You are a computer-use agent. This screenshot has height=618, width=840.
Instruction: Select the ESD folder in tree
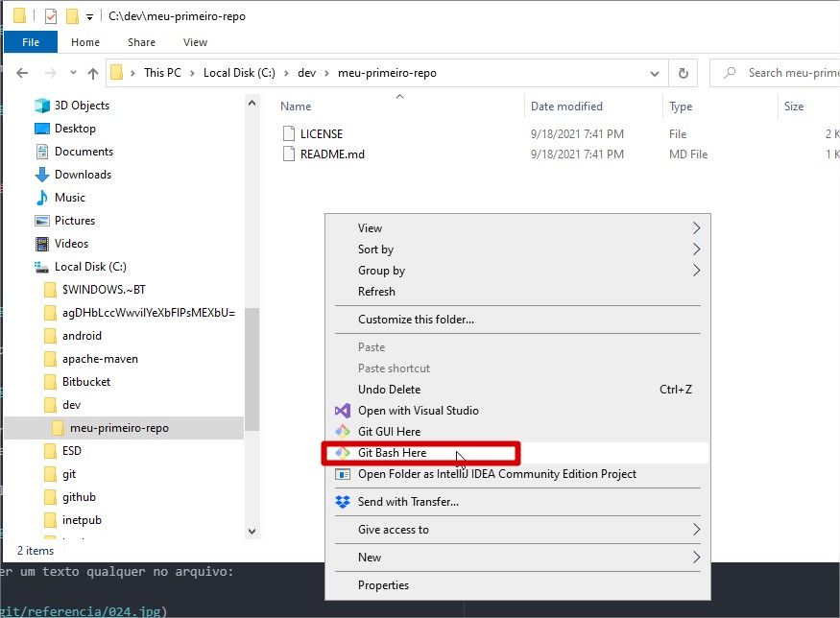(72, 451)
